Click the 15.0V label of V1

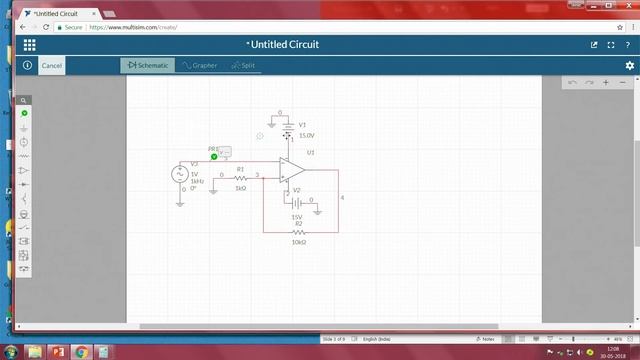point(307,136)
